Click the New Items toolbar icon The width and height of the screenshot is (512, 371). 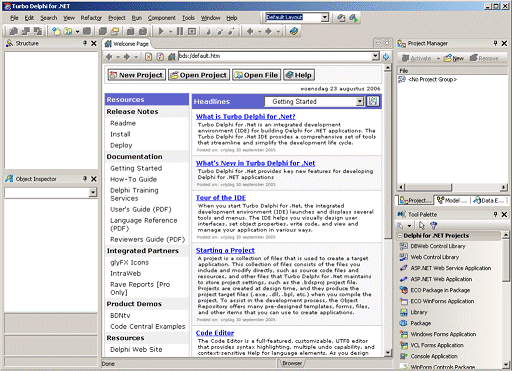pyautogui.click(x=56, y=31)
